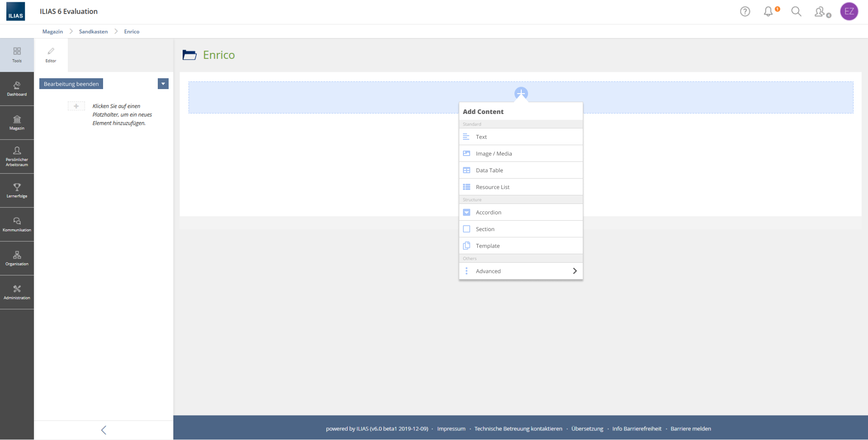Click the search magnifier icon

point(796,12)
